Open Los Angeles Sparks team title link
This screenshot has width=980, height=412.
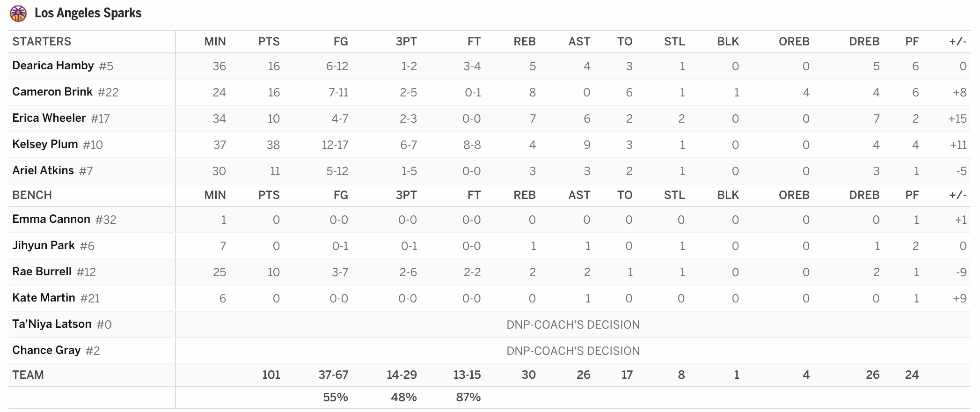(88, 13)
